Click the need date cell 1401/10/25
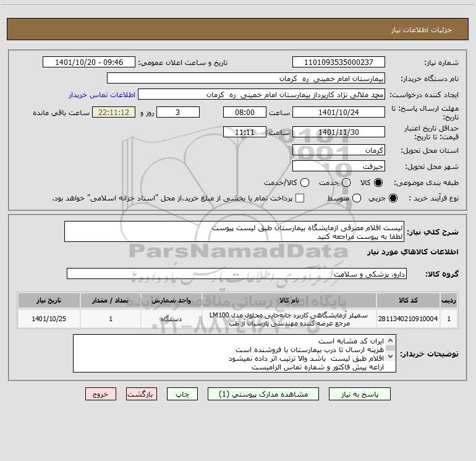 click(x=49, y=319)
